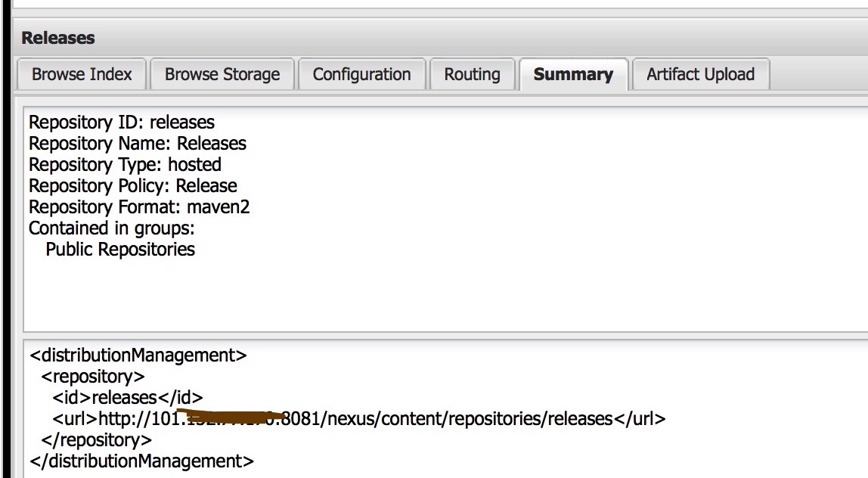Select the Routing tab
The image size is (868, 478).
[472, 74]
